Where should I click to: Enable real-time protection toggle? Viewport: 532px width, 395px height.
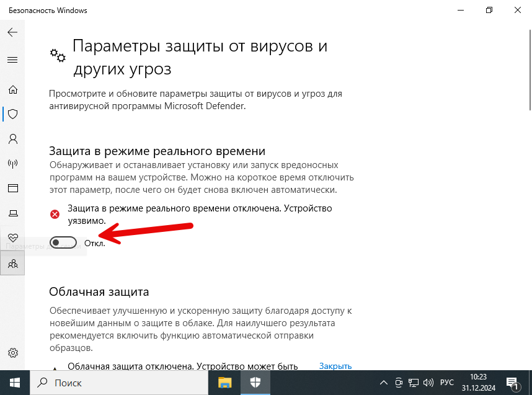[x=63, y=242]
